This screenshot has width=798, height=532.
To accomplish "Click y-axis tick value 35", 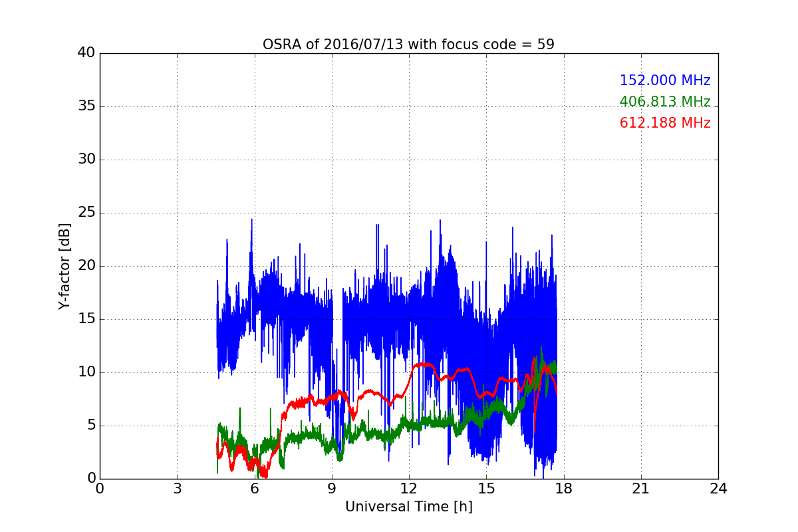I will (x=86, y=106).
